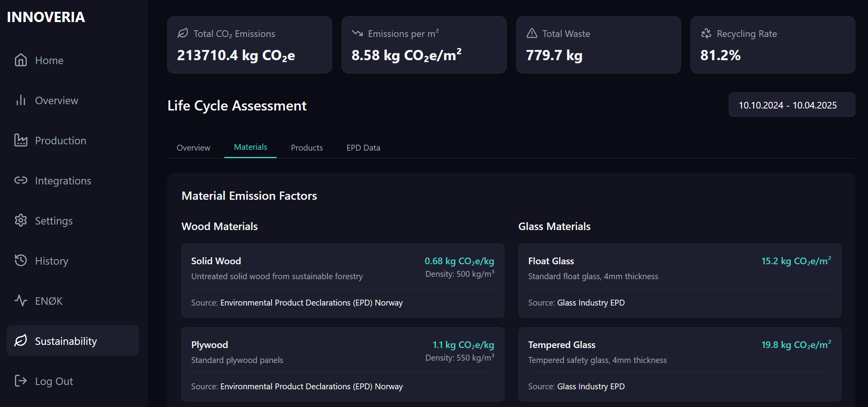Viewport: 868px width, 407px height.
Task: Click the Settings gear icon
Action: pyautogui.click(x=21, y=221)
